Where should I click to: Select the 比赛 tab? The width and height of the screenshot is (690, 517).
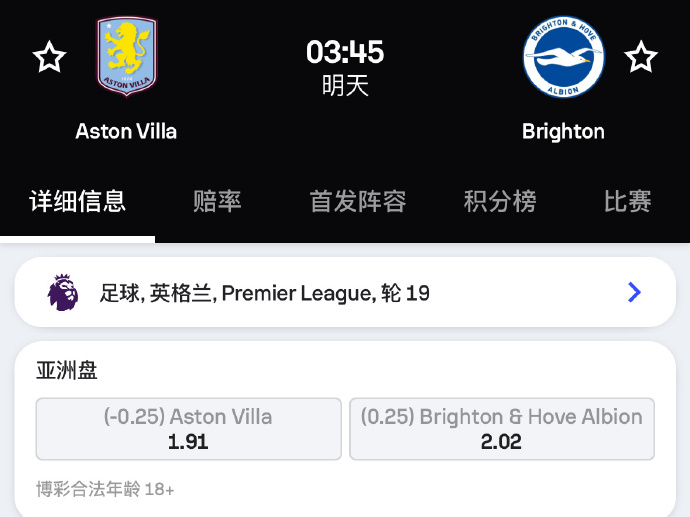pyautogui.click(x=628, y=202)
